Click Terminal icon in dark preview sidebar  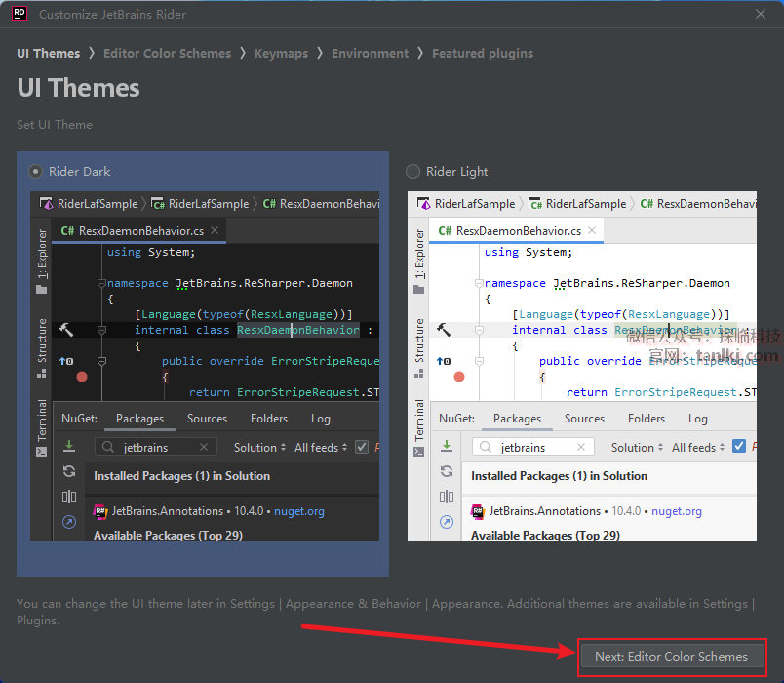pos(42,452)
